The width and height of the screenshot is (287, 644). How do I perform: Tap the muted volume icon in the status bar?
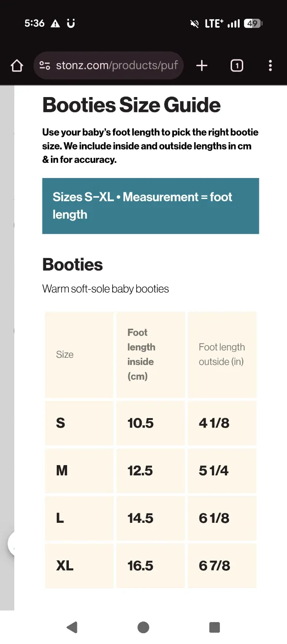click(194, 23)
